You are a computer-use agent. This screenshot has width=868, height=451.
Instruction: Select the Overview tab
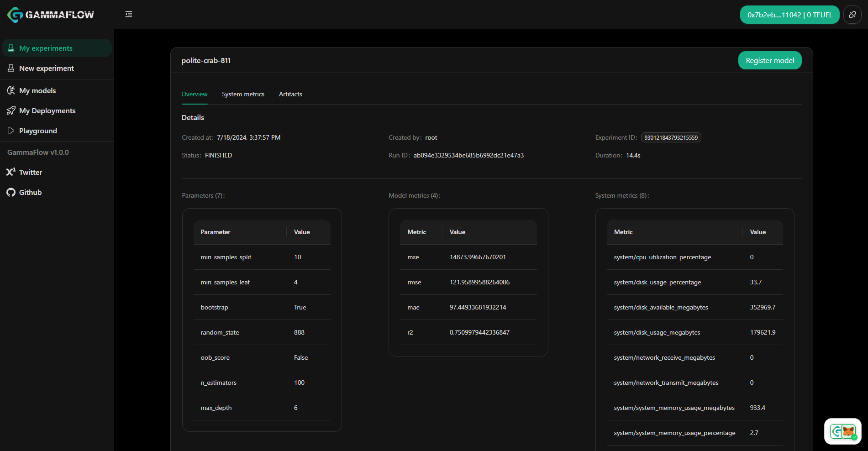(195, 94)
